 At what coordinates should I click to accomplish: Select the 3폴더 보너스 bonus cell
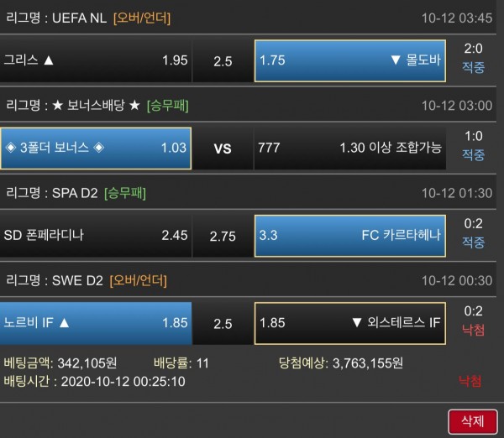96,149
